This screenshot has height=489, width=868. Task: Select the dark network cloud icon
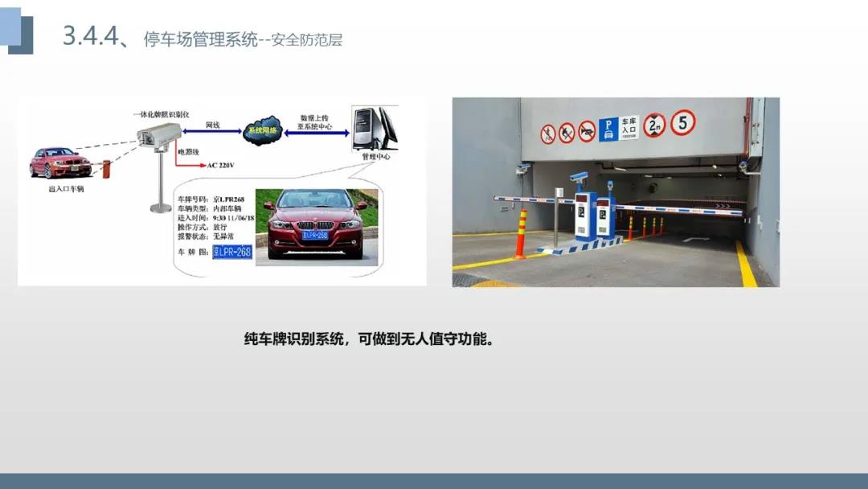click(x=262, y=131)
